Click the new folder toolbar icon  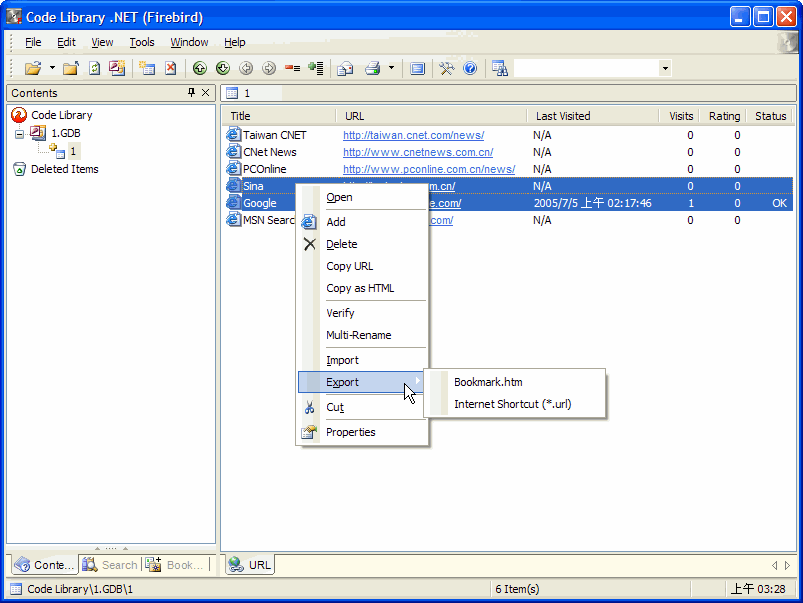pyautogui.click(x=71, y=68)
